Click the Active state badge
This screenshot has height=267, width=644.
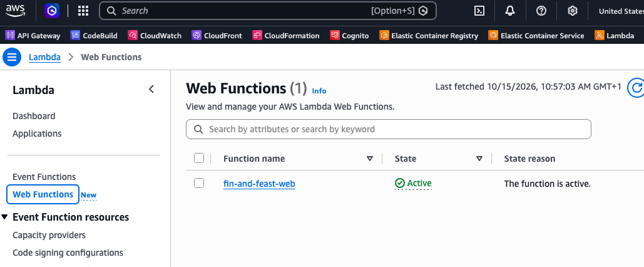(x=413, y=183)
